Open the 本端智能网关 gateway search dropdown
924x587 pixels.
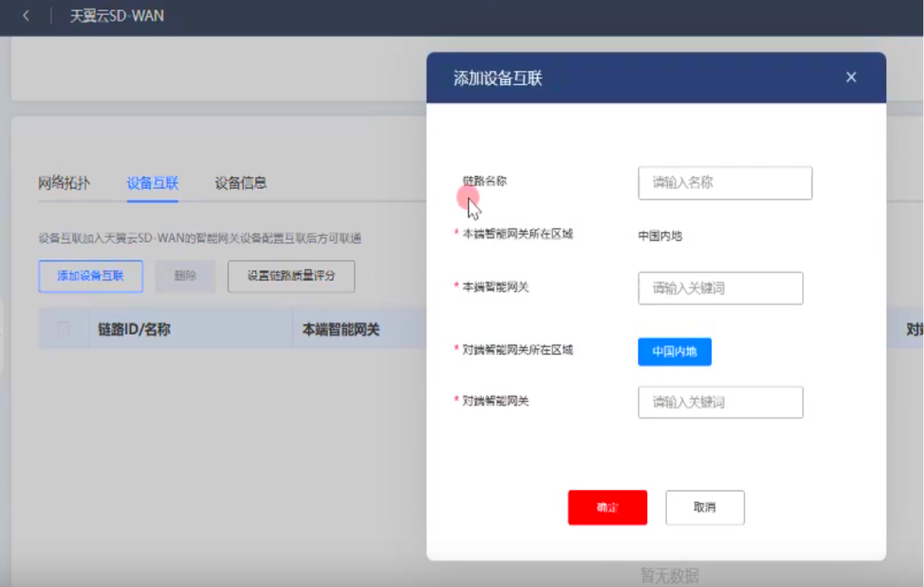(x=720, y=288)
